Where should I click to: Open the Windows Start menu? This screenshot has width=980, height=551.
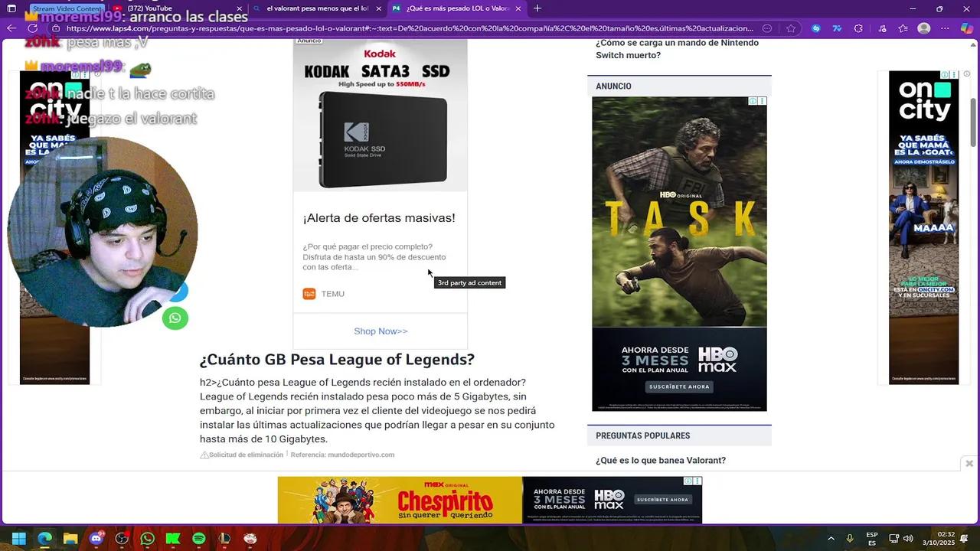tap(18, 539)
